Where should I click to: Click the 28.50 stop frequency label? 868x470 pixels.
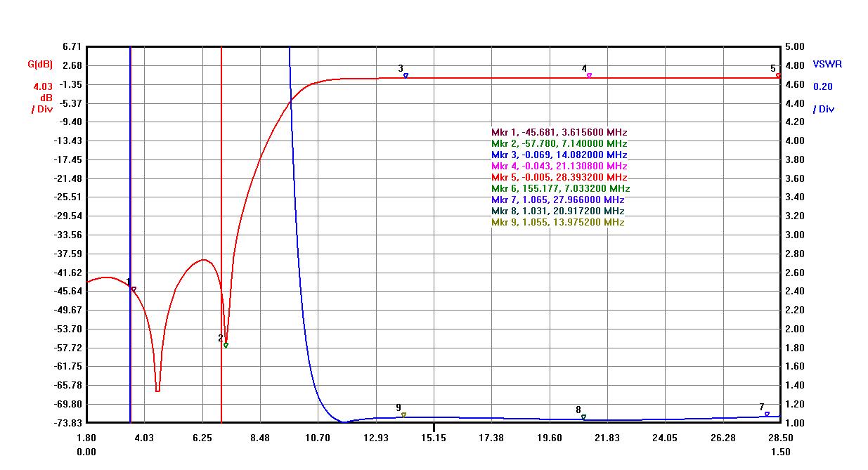pos(780,438)
